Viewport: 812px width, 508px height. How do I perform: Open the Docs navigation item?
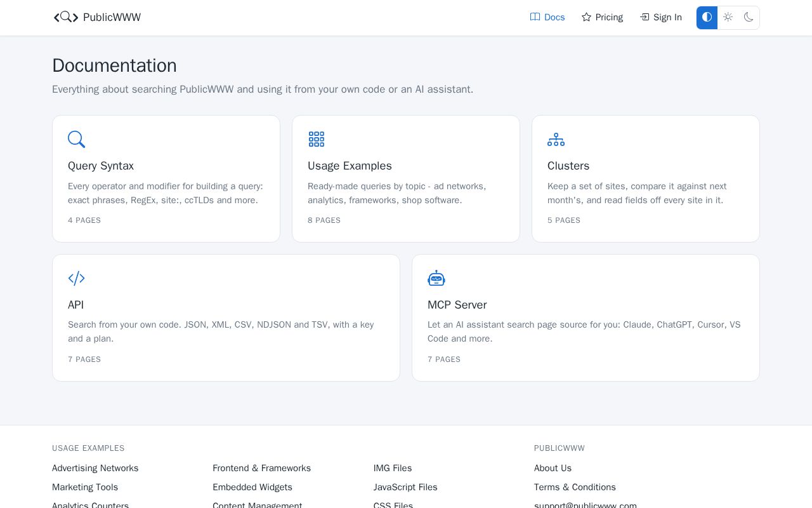tap(547, 17)
